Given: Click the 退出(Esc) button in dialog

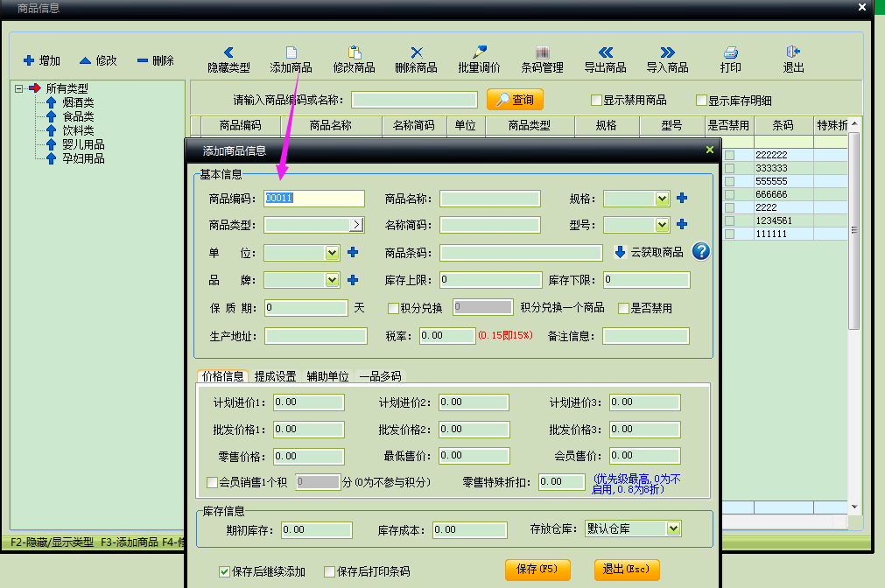Looking at the screenshot, I should (627, 570).
